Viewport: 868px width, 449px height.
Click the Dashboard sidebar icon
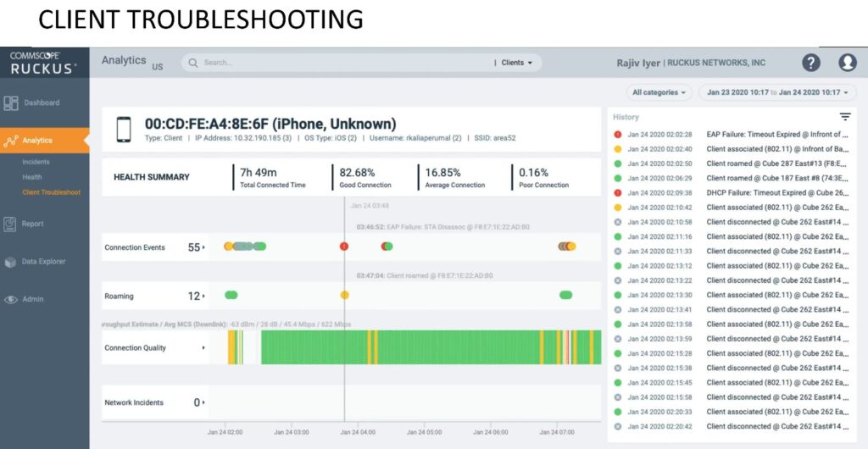pos(11,103)
